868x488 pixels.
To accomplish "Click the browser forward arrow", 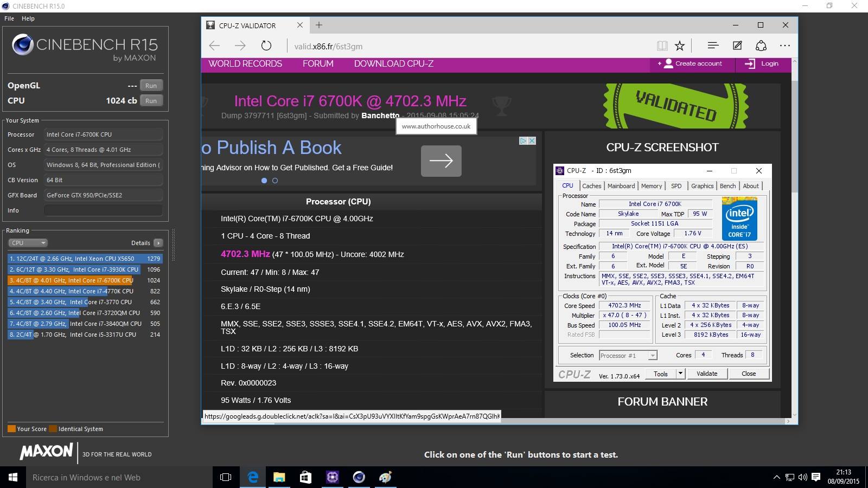I will point(240,46).
